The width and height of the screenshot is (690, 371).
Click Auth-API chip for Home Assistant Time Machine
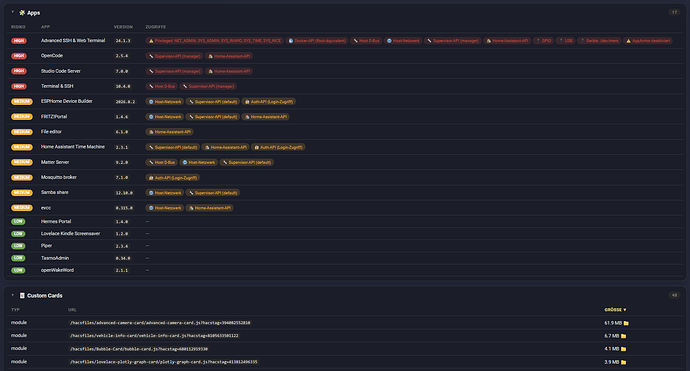[278, 147]
